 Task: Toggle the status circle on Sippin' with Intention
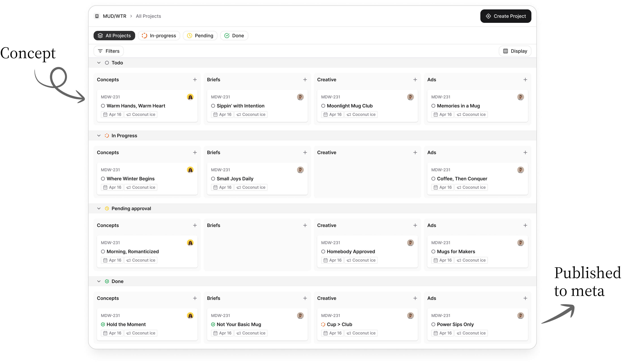[213, 106]
